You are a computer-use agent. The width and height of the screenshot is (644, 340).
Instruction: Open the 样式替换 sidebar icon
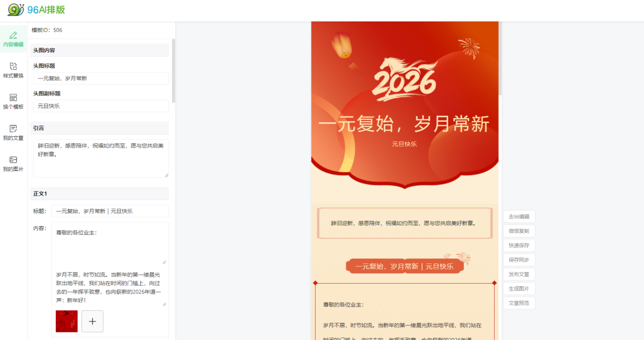click(x=13, y=70)
